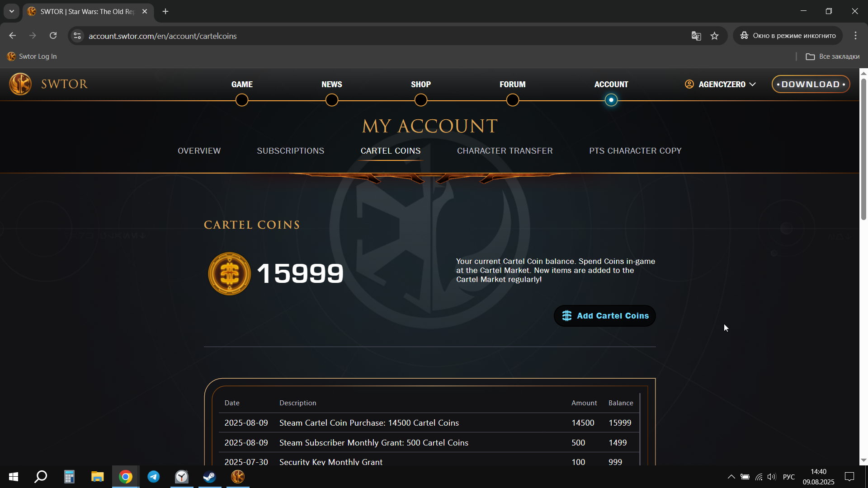Screen dimensions: 868x488
Task: Open the tab search dropdown arrow
Action: click(x=11, y=11)
